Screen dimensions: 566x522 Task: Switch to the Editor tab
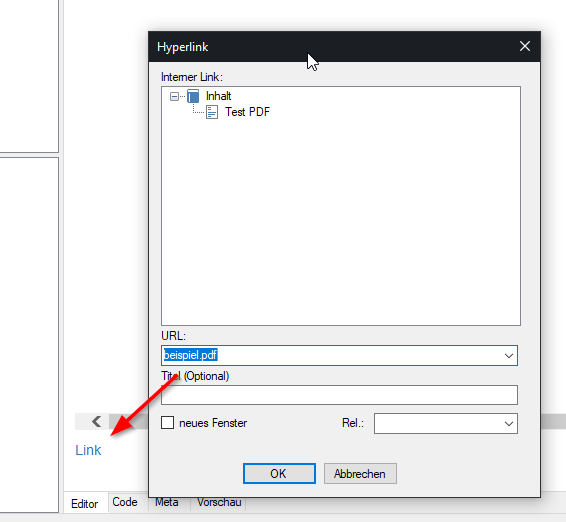click(84, 503)
